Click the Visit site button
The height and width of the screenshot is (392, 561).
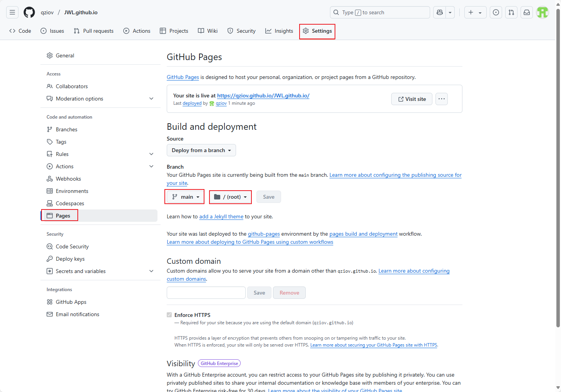pos(412,99)
